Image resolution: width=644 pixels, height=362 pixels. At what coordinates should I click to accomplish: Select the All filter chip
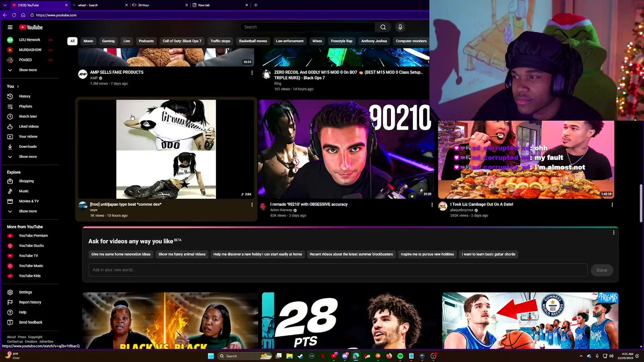(x=72, y=41)
